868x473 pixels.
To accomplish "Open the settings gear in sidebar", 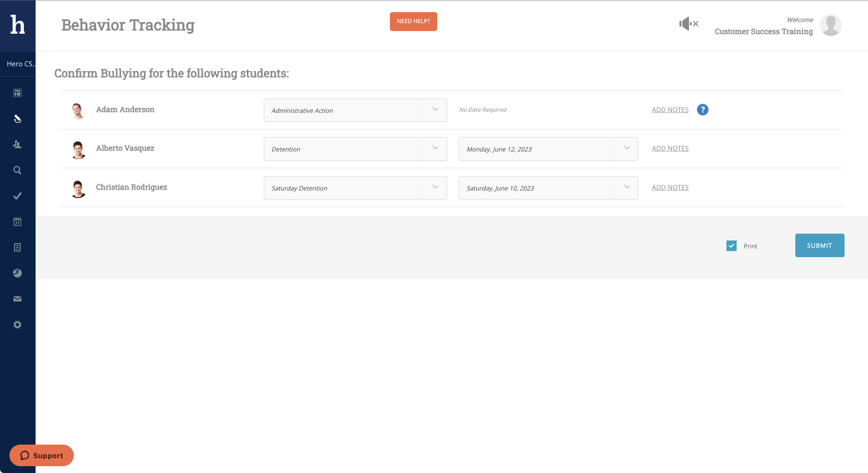I will pyautogui.click(x=17, y=325).
